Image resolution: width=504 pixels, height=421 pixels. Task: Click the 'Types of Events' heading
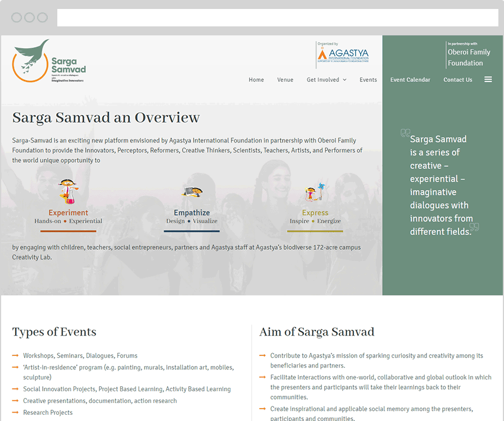[x=55, y=332]
